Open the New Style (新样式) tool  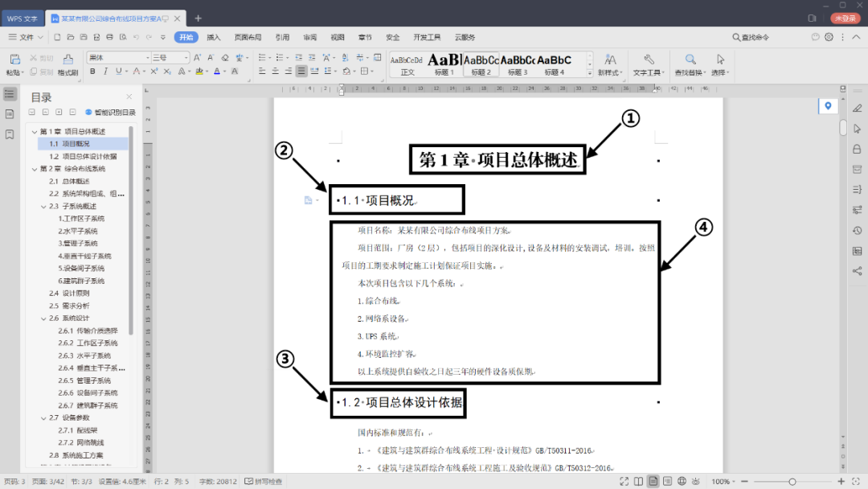(610, 64)
